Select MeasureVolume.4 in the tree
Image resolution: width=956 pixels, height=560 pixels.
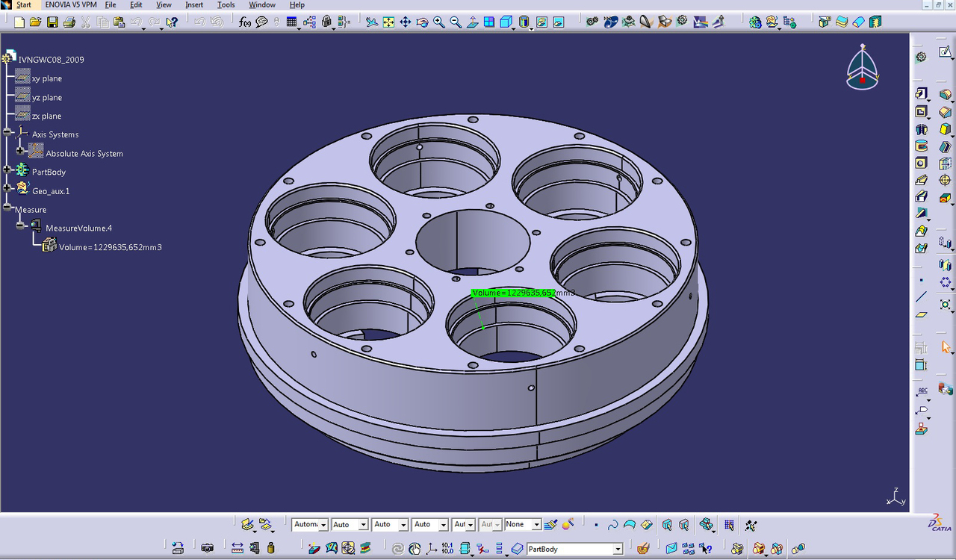[78, 228]
